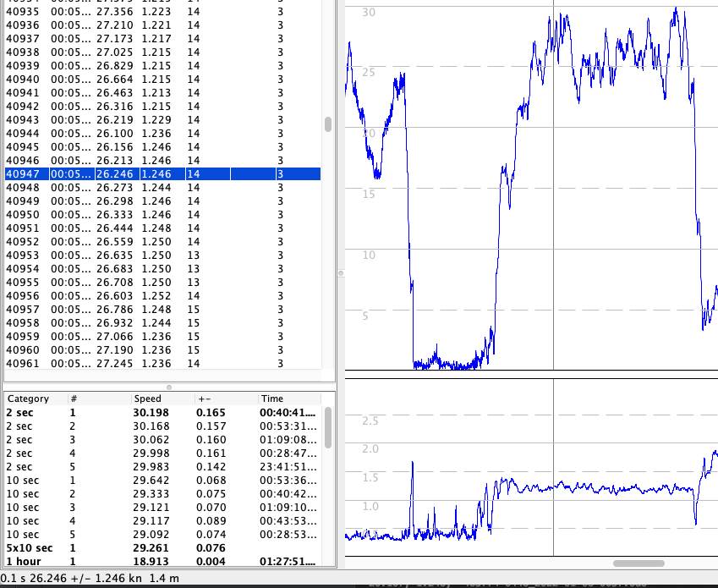
Task: Select data row 40936 in the points table
Action: tap(161, 25)
